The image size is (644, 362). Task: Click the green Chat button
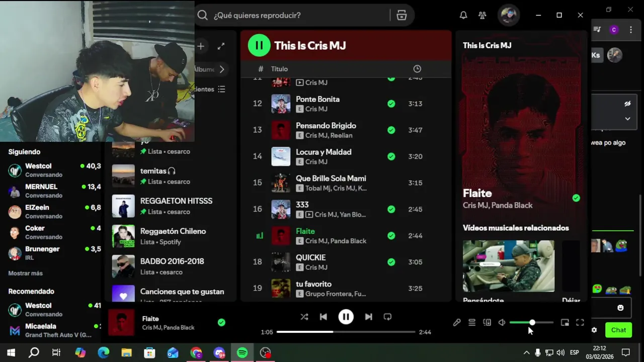tap(618, 330)
